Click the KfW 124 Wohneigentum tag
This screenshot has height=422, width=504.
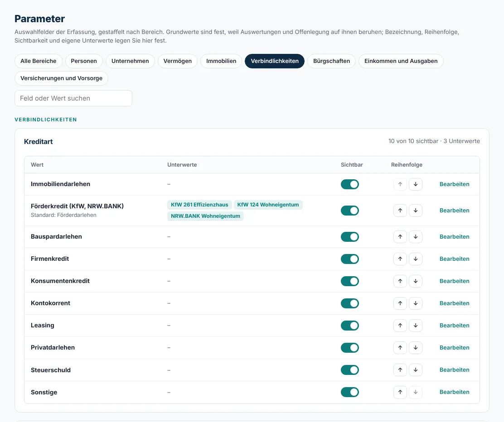[268, 205]
